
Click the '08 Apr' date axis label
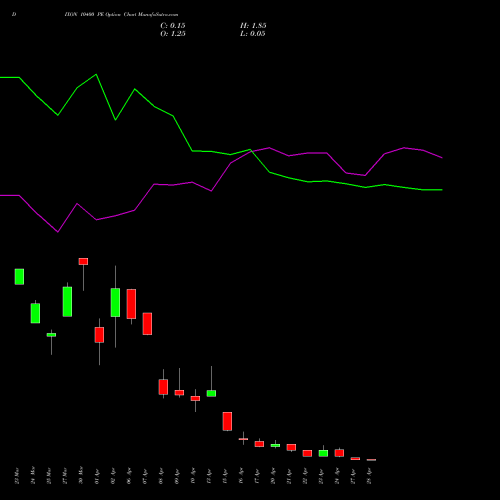click(x=161, y=476)
